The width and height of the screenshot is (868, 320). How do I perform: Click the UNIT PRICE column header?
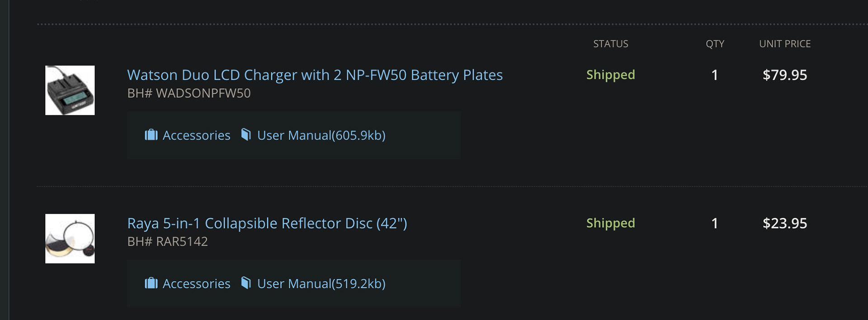[785, 44]
